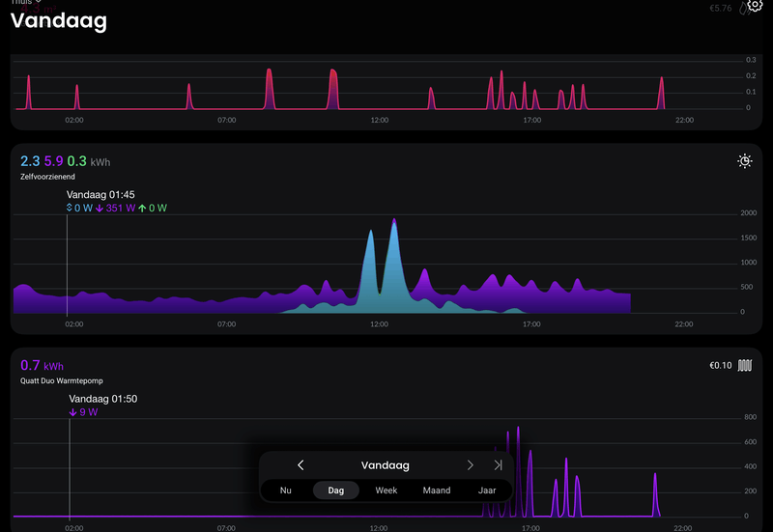Click the €0.10 cost label on heat pump card

coord(720,365)
